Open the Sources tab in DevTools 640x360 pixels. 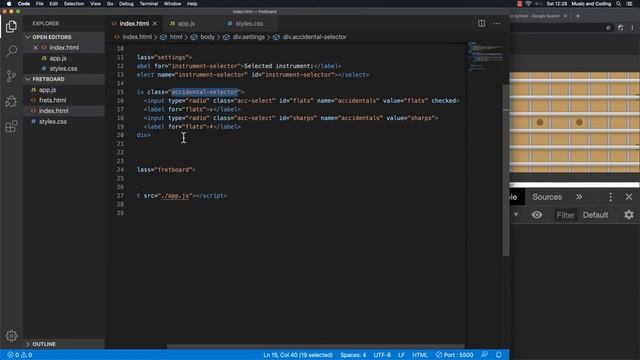(547, 197)
